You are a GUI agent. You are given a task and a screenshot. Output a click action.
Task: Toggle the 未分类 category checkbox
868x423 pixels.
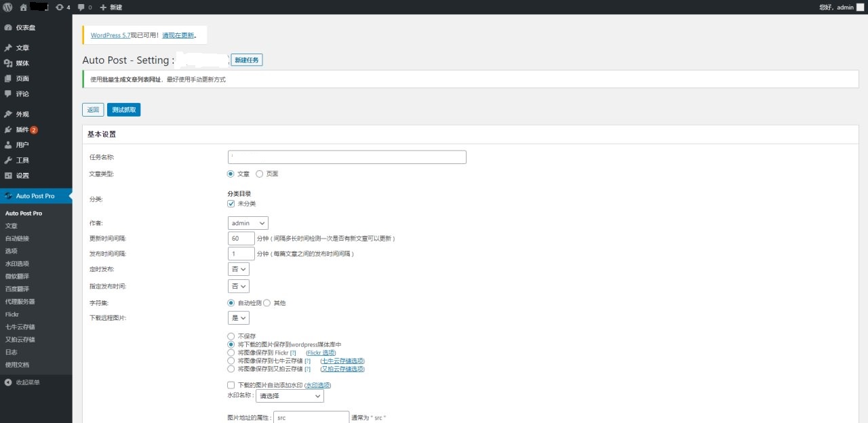pos(231,203)
